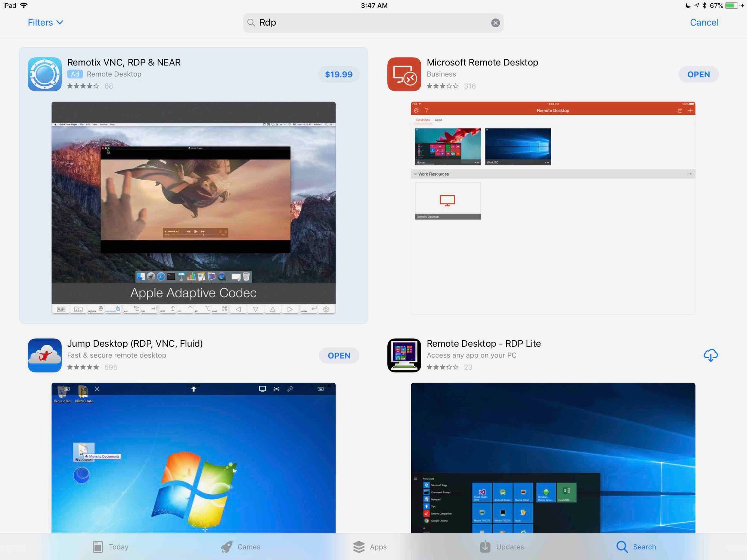Select the Search tab
Viewport: 747px width, 560px height.
(636, 547)
